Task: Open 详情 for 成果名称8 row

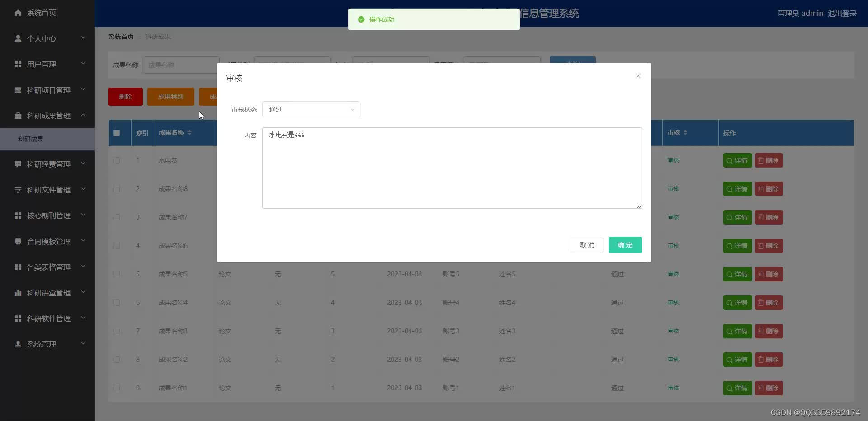Action: [x=737, y=189]
